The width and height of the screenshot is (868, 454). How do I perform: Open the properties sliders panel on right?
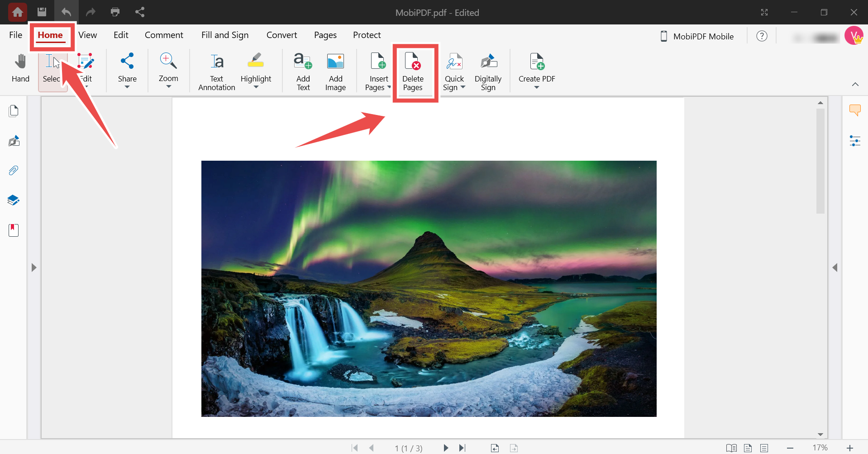pos(855,141)
